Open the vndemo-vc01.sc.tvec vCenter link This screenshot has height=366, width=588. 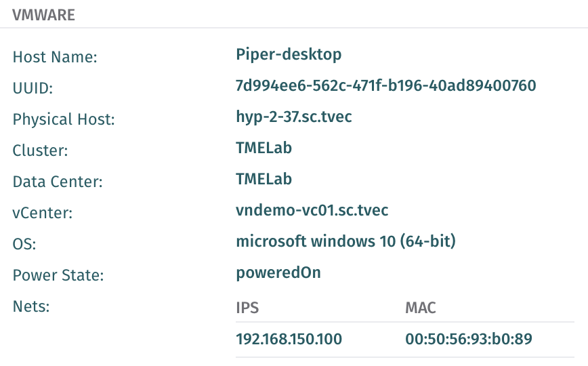tap(312, 210)
